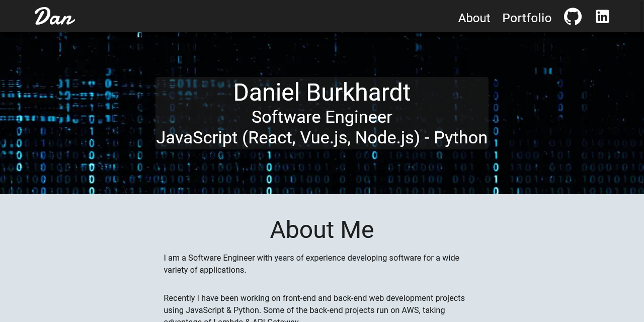The image size is (644, 322).
Task: Click the LinkedIn icon at far right
Action: click(602, 16)
